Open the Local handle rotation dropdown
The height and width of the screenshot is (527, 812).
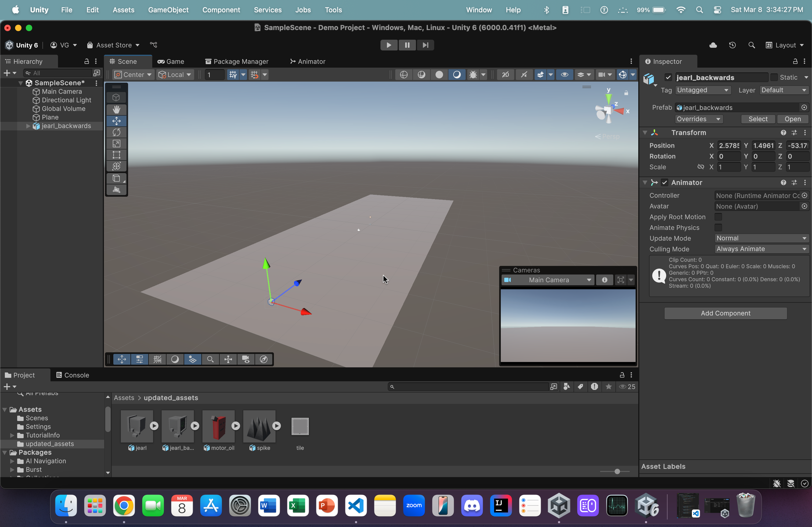point(175,74)
